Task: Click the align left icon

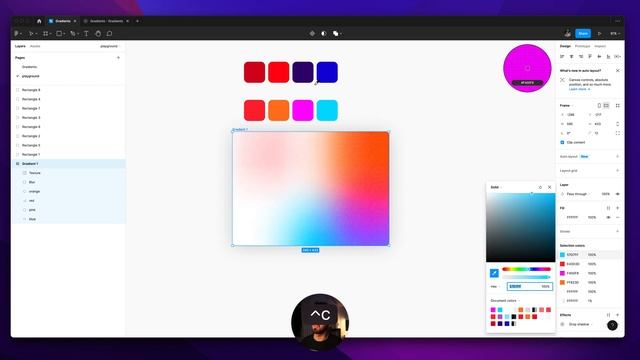Action: point(562,56)
